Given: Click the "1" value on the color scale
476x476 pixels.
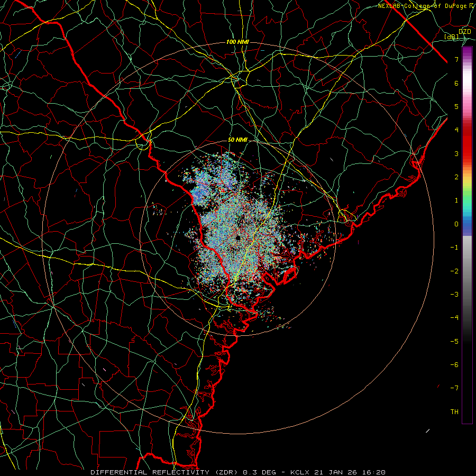Looking at the screenshot, I should pyautogui.click(x=456, y=200).
